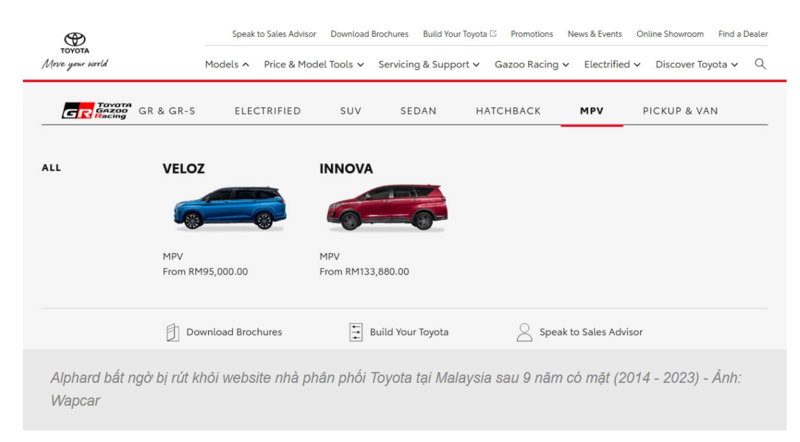Click Speak to Sales Advisor bottom text
Image resolution: width=800 pixels, height=442 pixels.
pos(591,332)
